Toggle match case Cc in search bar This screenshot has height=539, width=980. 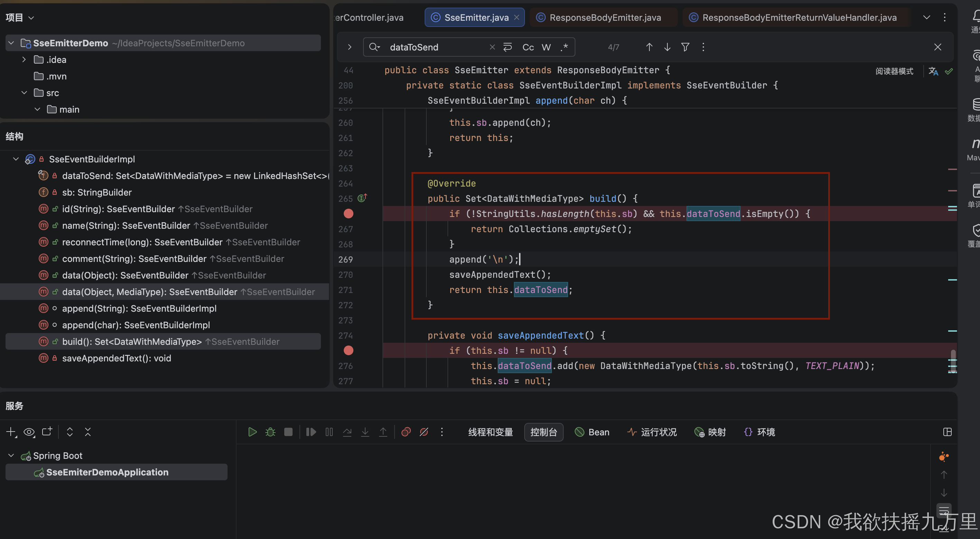(x=528, y=47)
